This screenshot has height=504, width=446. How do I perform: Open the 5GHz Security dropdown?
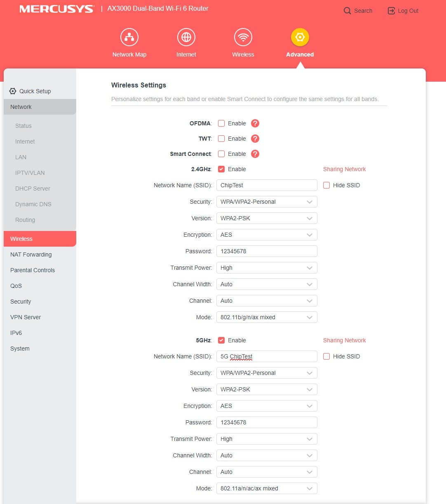[x=267, y=373]
